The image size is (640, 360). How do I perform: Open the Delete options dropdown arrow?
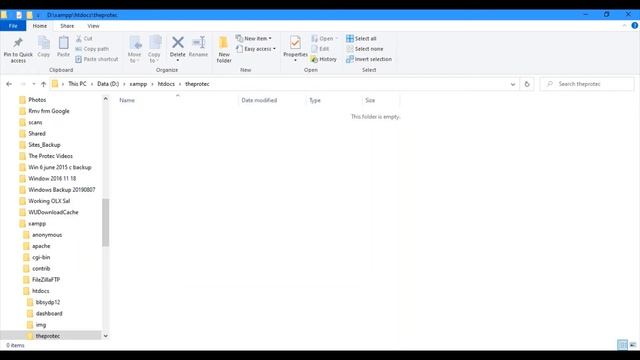pyautogui.click(x=178, y=60)
